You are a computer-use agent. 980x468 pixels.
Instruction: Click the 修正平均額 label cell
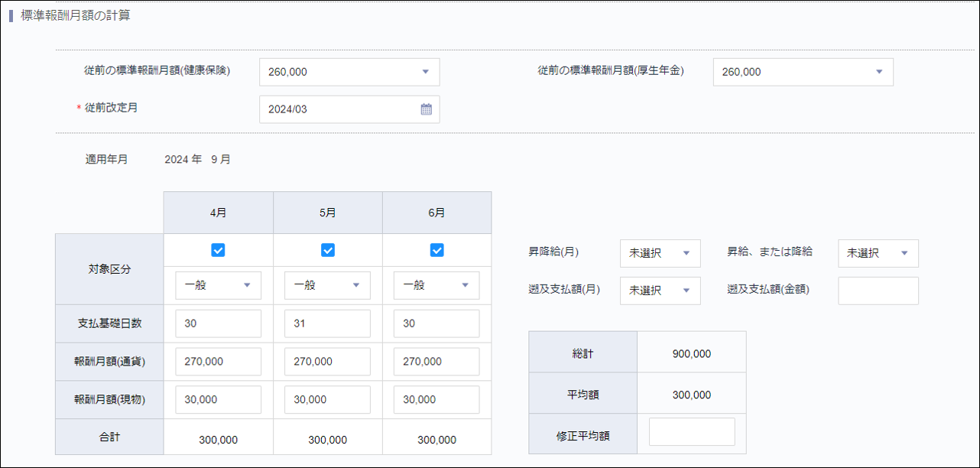tap(582, 436)
